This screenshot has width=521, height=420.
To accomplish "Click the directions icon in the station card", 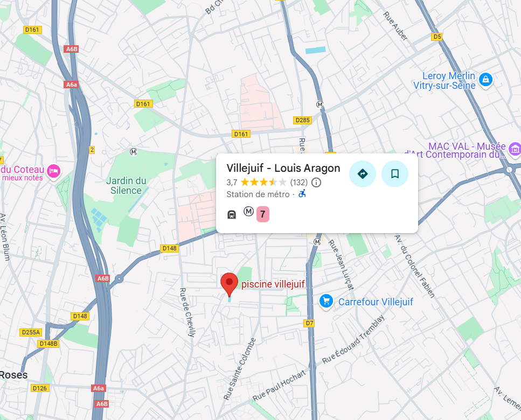I will coord(363,173).
